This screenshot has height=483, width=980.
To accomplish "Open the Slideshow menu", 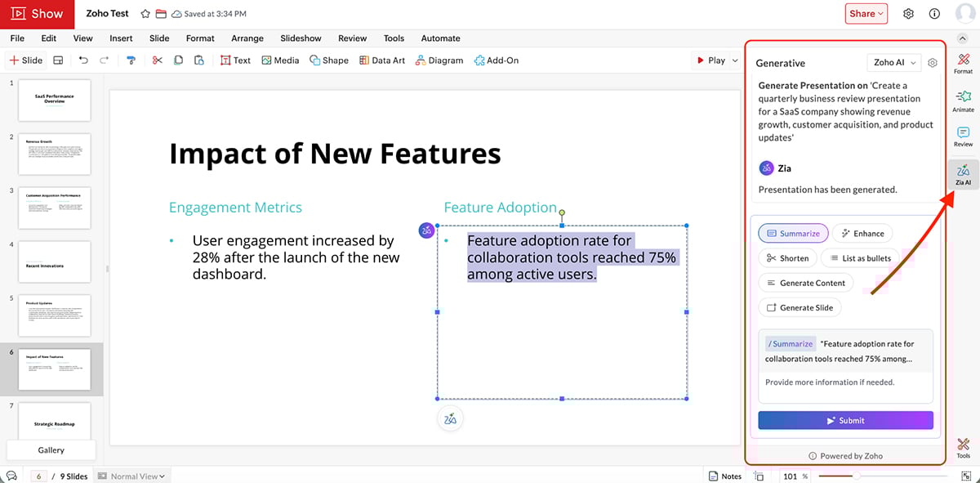I will click(x=301, y=38).
